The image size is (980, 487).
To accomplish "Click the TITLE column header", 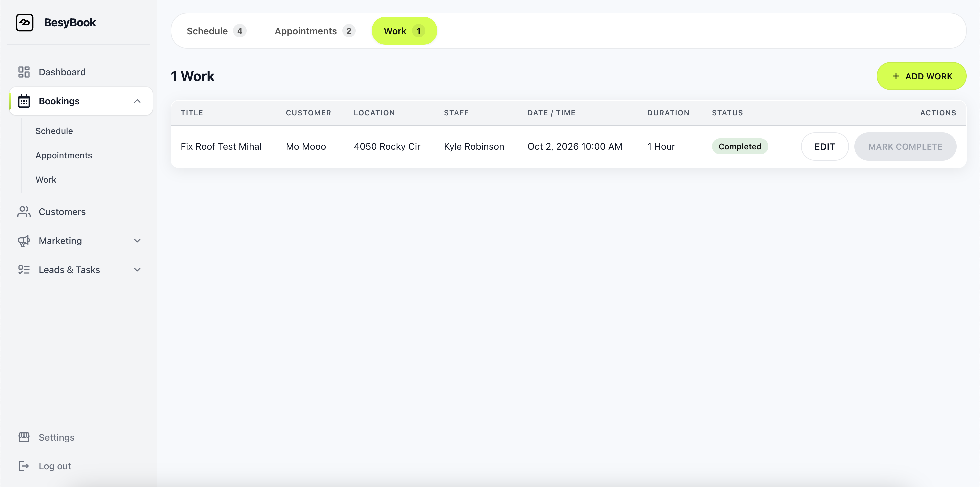I will pyautogui.click(x=192, y=113).
